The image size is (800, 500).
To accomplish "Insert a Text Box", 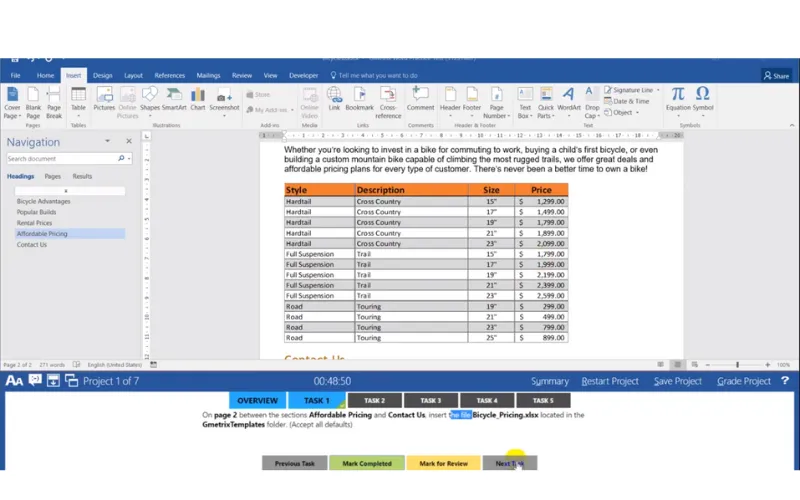I will point(524,103).
